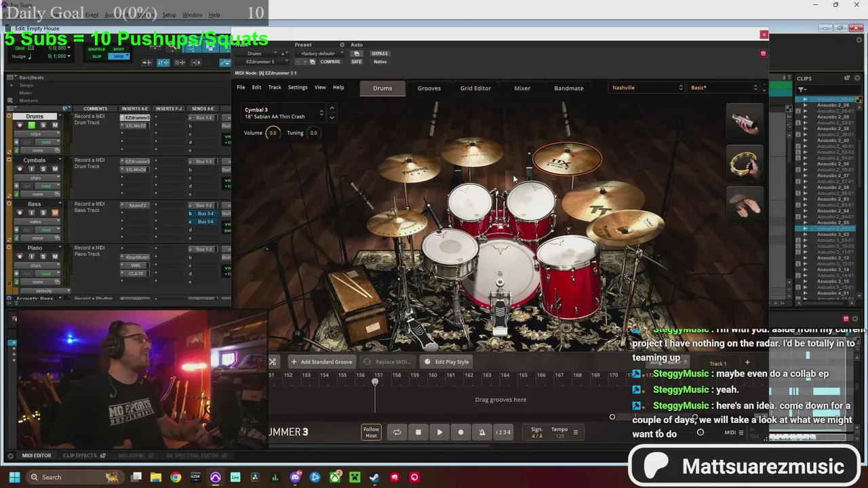This screenshot has height=488, width=868.
Task: Open the Bandmate tab
Action: point(568,88)
